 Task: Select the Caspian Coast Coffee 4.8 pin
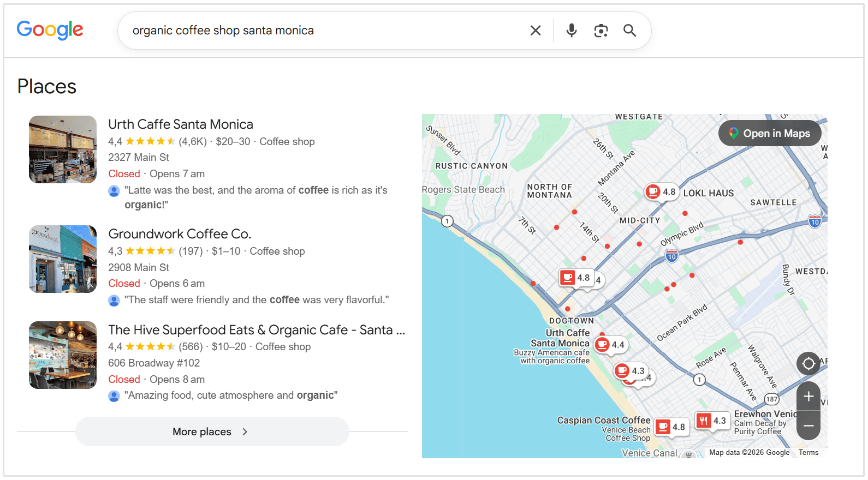point(671,427)
